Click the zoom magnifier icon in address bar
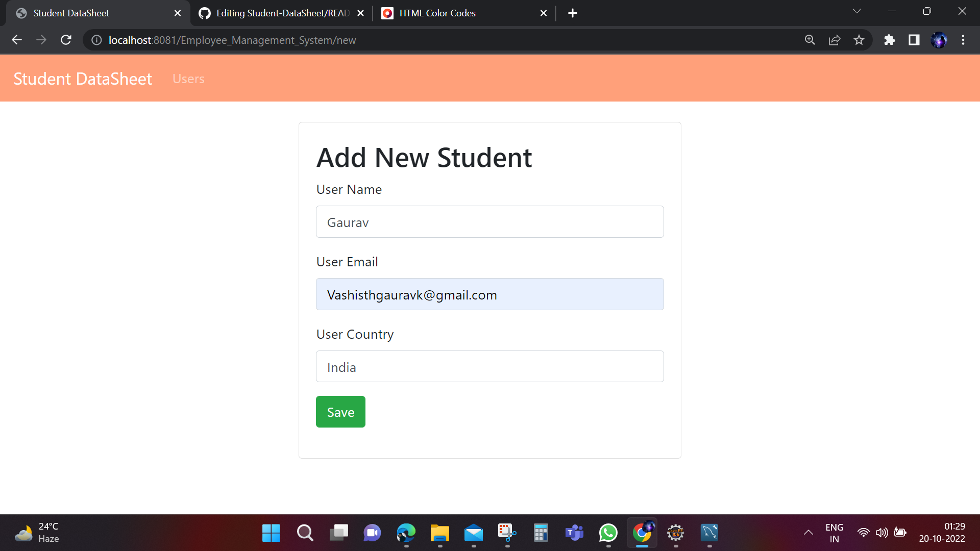 pos(810,40)
